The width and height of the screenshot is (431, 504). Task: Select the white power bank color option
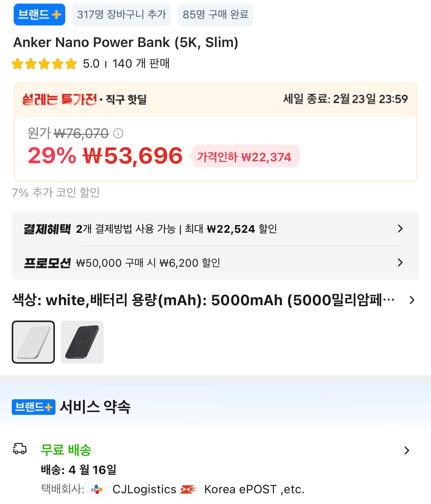pos(33,342)
